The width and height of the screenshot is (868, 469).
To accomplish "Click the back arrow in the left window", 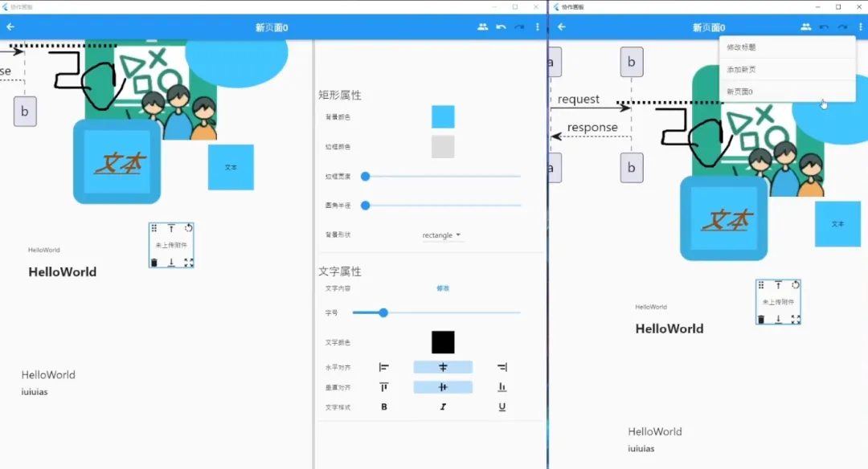I will coord(11,27).
